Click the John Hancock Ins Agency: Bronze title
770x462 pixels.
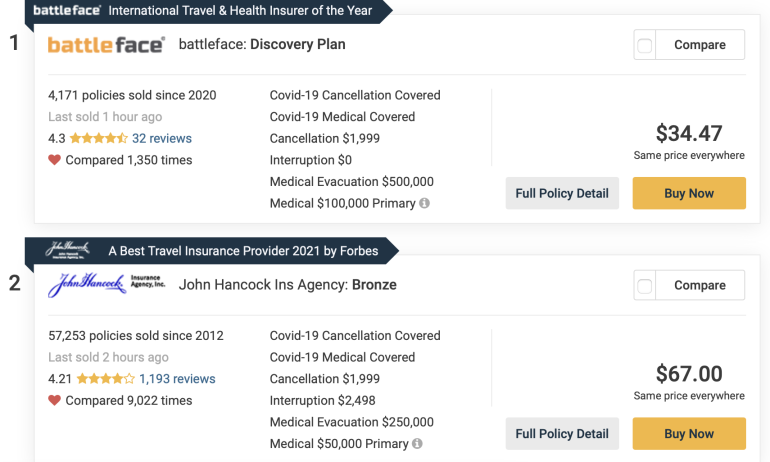[x=287, y=285]
